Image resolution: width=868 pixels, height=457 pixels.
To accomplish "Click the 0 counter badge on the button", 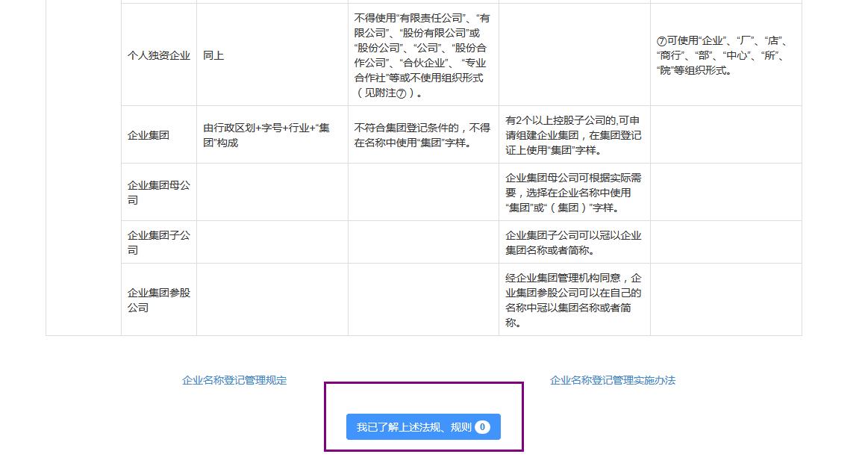I will [482, 427].
